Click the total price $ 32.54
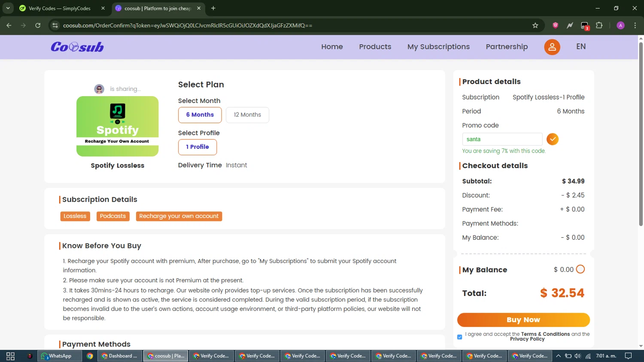Viewport: 644px width, 362px height. tap(562, 293)
